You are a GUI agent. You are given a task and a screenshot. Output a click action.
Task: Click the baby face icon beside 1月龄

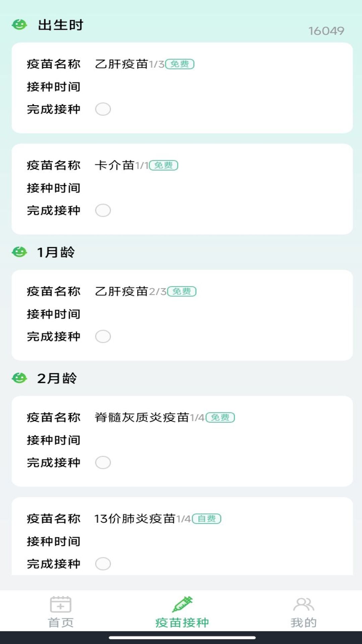tap(19, 252)
